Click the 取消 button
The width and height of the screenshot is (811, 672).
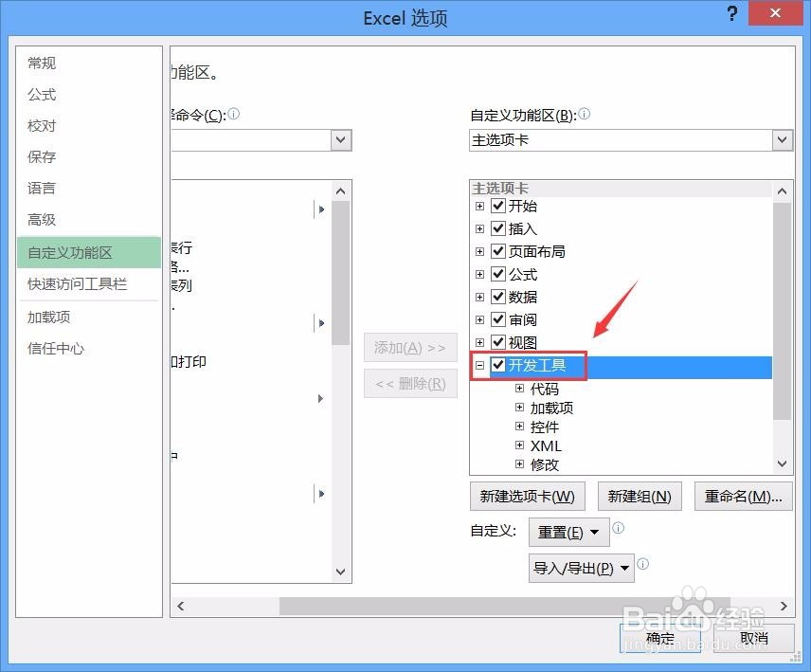(753, 639)
